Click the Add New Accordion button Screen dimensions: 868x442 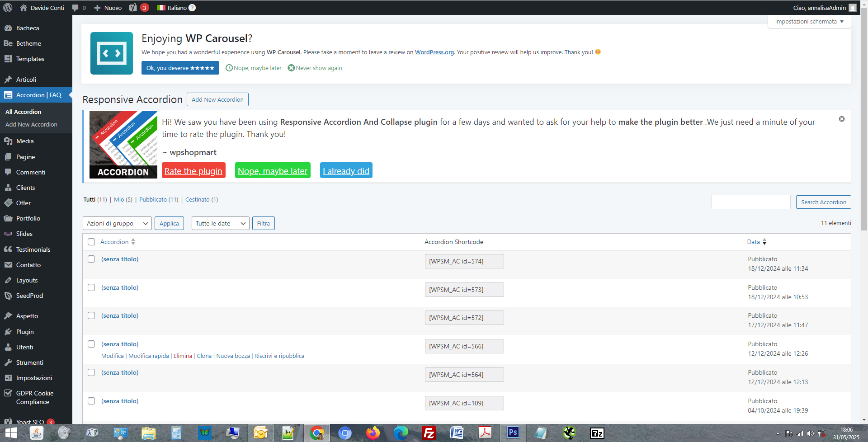[x=217, y=99]
